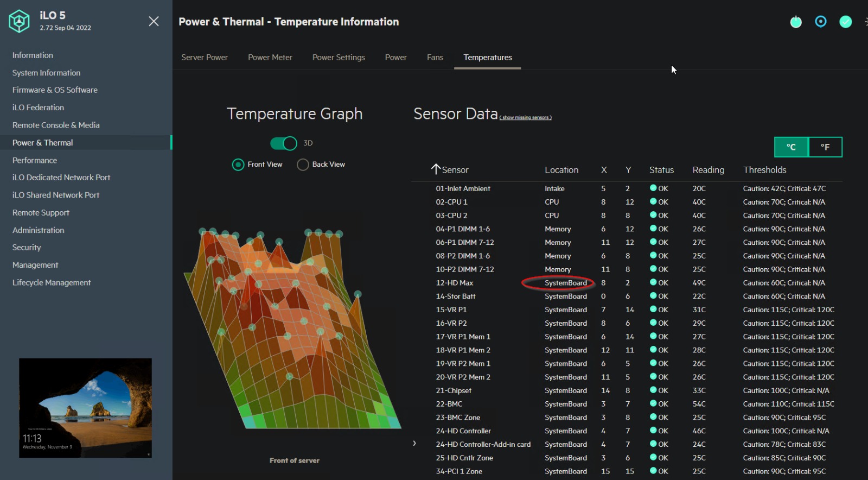Select the Front View radio button
The image size is (868, 480).
click(238, 165)
